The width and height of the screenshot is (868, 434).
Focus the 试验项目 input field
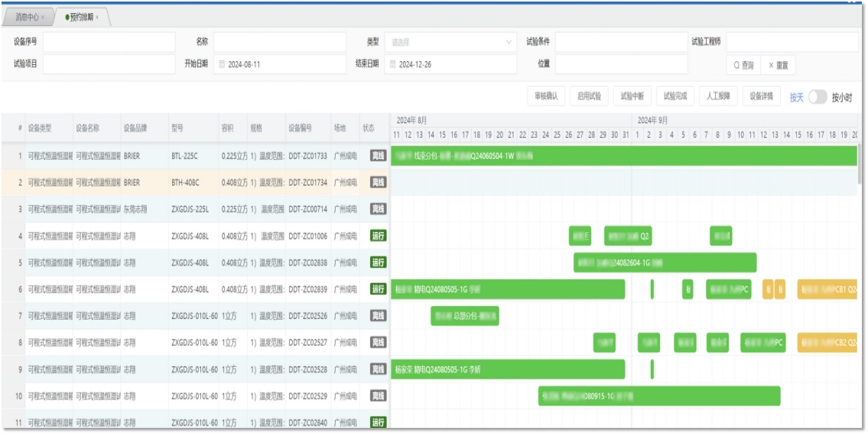(109, 64)
